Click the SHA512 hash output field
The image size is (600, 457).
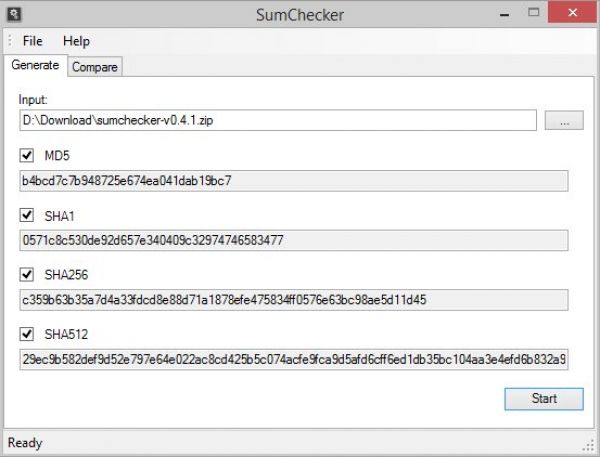[x=293, y=358]
